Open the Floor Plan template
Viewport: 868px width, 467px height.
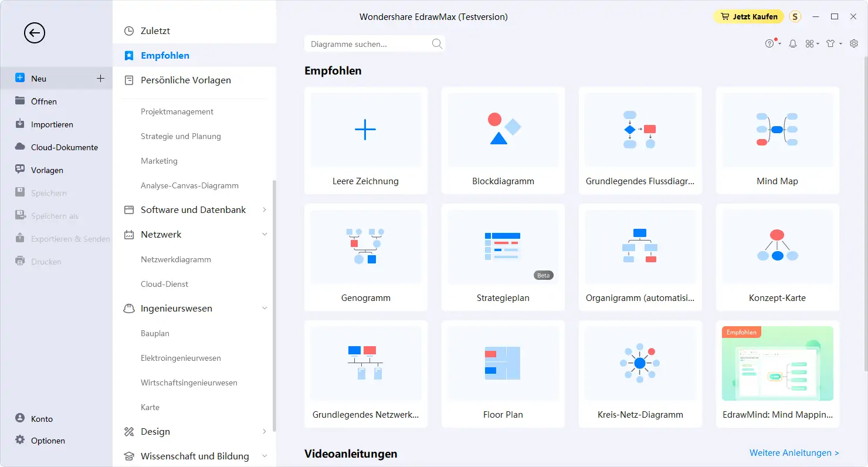pos(503,374)
